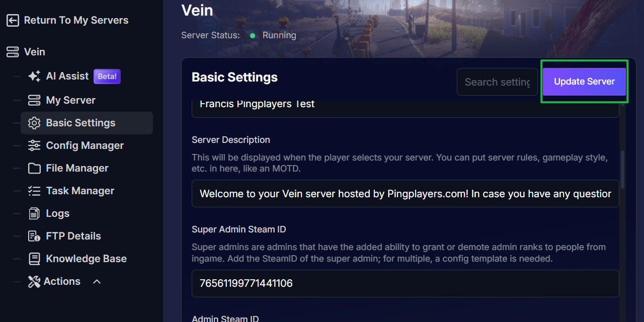Click the Return To My Servers arrow icon
This screenshot has width=644, height=322.
pos(13,21)
